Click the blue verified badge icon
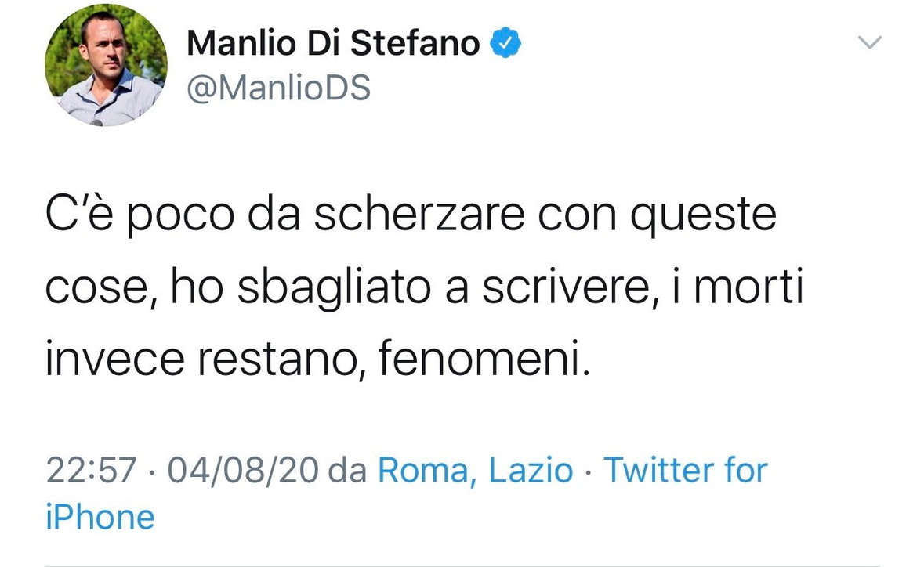 (x=505, y=42)
